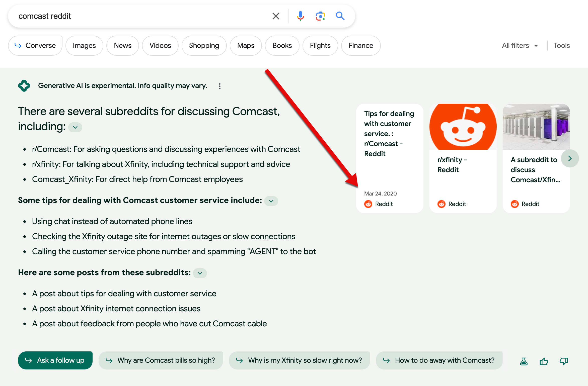Viewport: 588px width, 386px height.
Task: Clear the search box with the X icon
Action: pyautogui.click(x=276, y=16)
